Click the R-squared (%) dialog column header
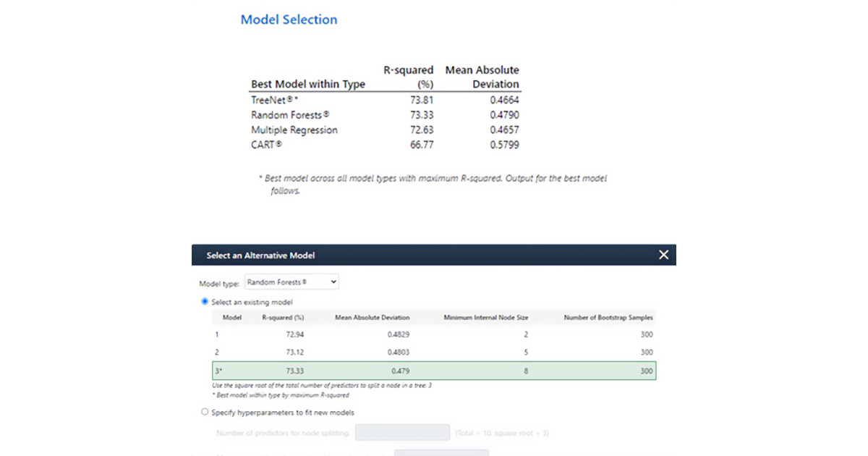Screen dimensions: 868x456 tap(284, 318)
